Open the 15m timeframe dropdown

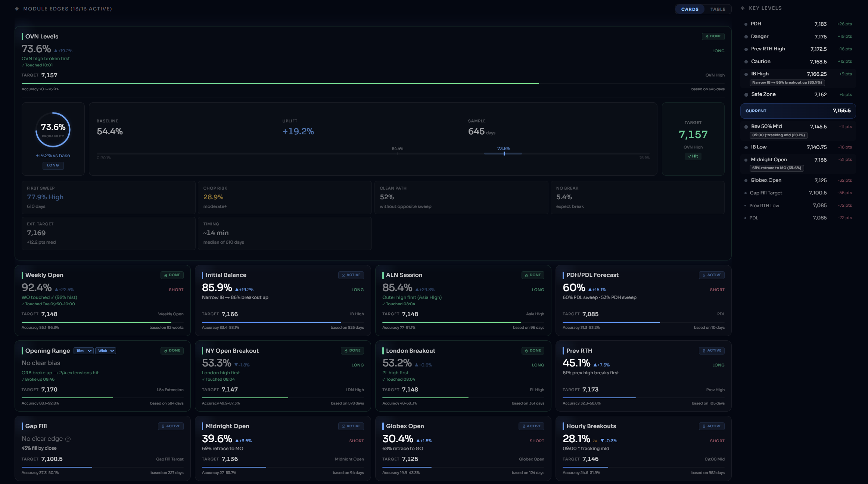(84, 351)
